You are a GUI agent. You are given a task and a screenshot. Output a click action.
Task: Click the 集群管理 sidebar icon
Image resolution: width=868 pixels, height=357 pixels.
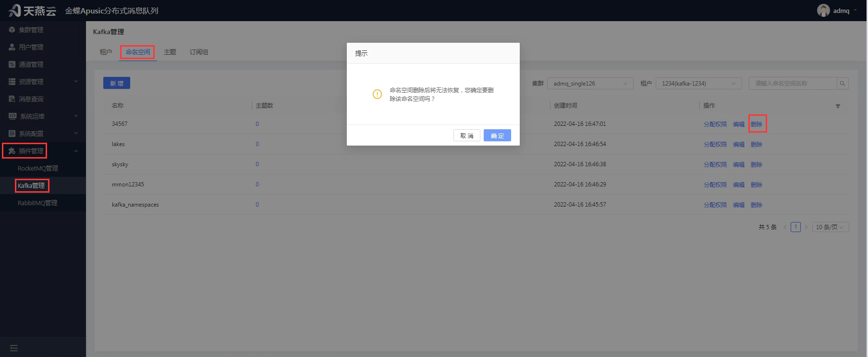pos(12,30)
